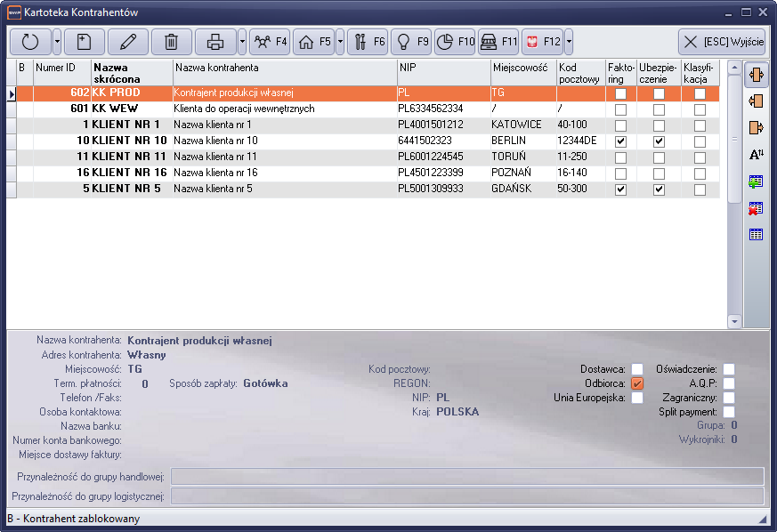Add a new contractor with the new document icon
The width and height of the screenshot is (777, 532).
pos(83,41)
